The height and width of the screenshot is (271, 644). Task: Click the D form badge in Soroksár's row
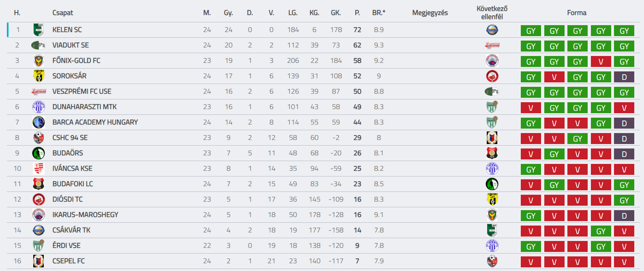pos(624,77)
